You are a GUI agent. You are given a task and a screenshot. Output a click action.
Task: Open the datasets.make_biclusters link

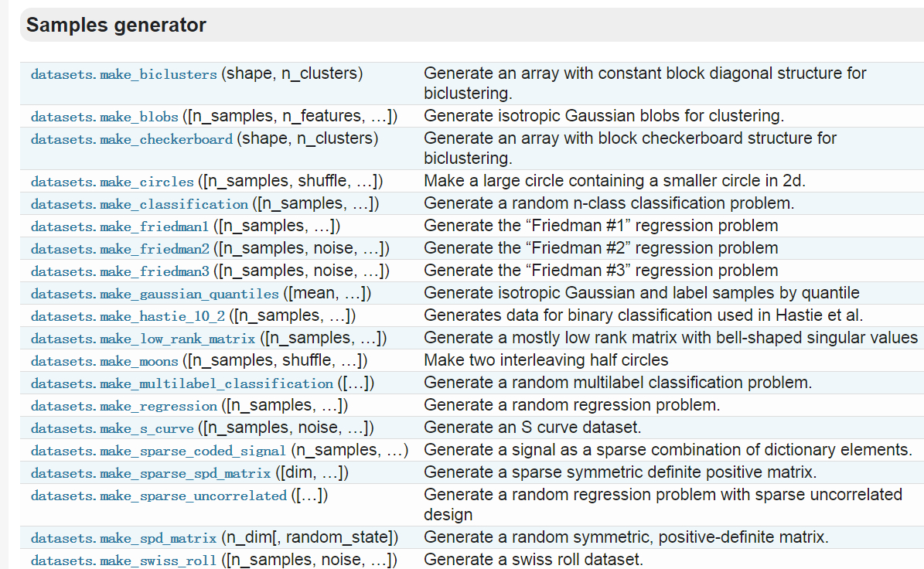(124, 75)
